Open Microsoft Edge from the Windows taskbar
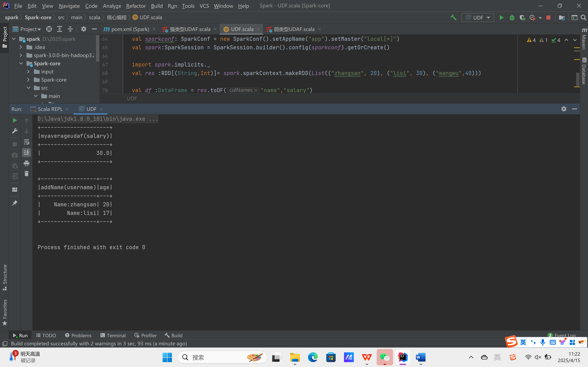The width and height of the screenshot is (588, 367). [x=313, y=357]
